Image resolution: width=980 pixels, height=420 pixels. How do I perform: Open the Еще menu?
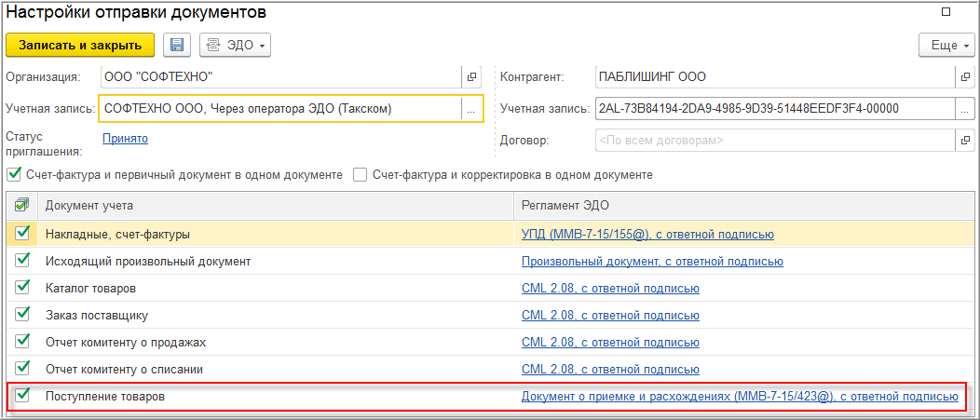coord(945,45)
